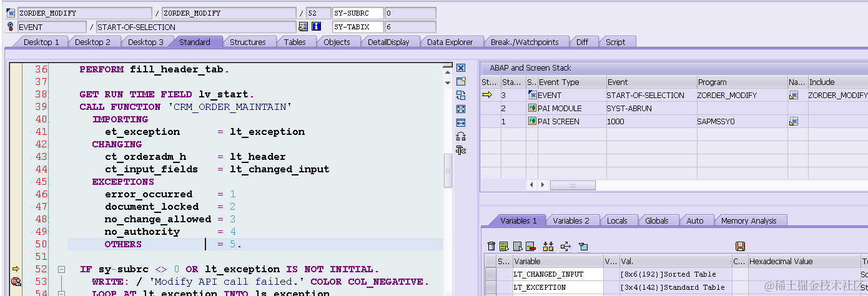Close the source code tool
The height and width of the screenshot is (296, 868).
pos(461,68)
